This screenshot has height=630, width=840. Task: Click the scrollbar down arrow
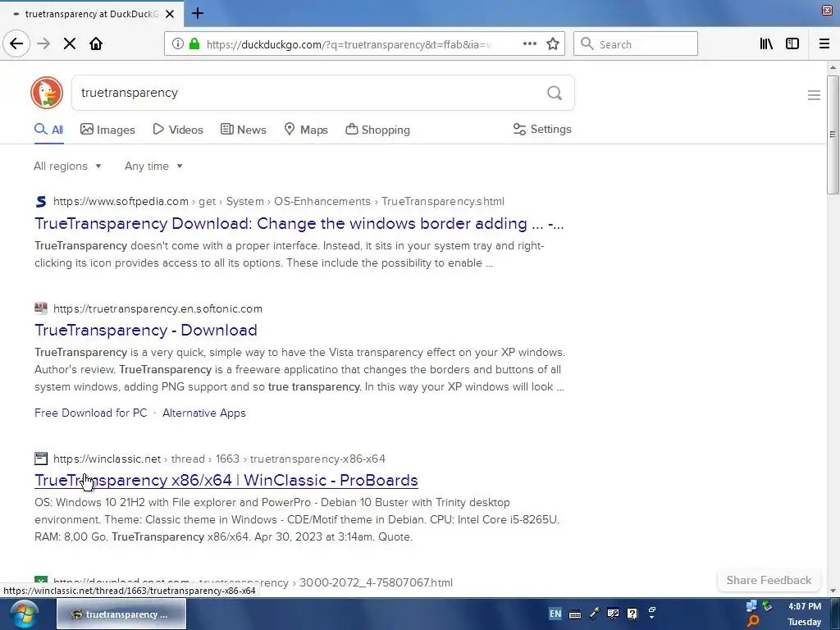[833, 591]
